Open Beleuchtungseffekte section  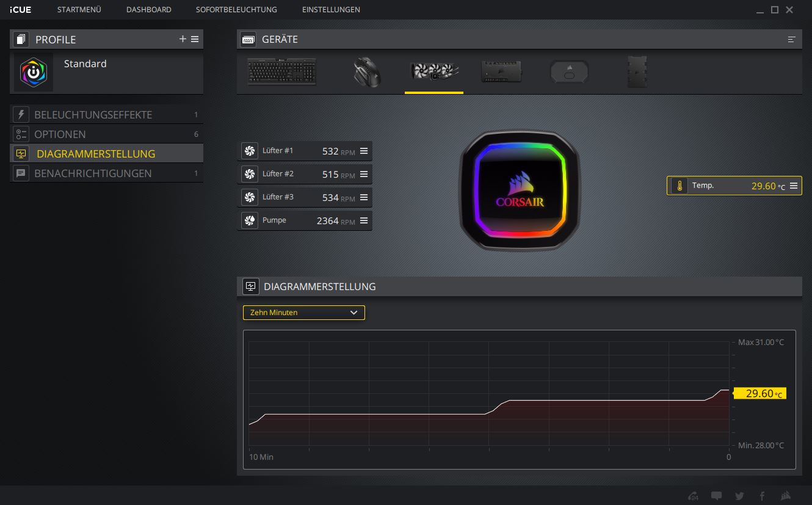click(107, 115)
